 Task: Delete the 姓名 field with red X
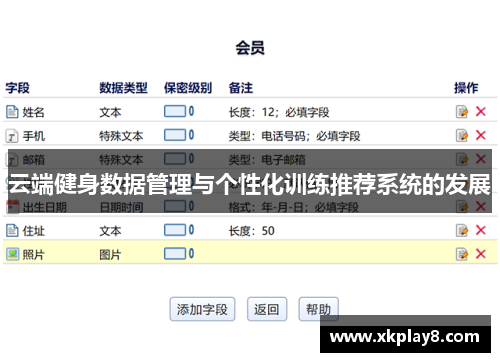point(481,112)
